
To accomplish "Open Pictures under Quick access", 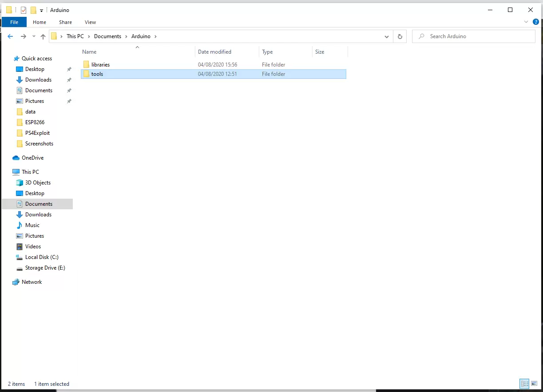I will click(x=35, y=101).
